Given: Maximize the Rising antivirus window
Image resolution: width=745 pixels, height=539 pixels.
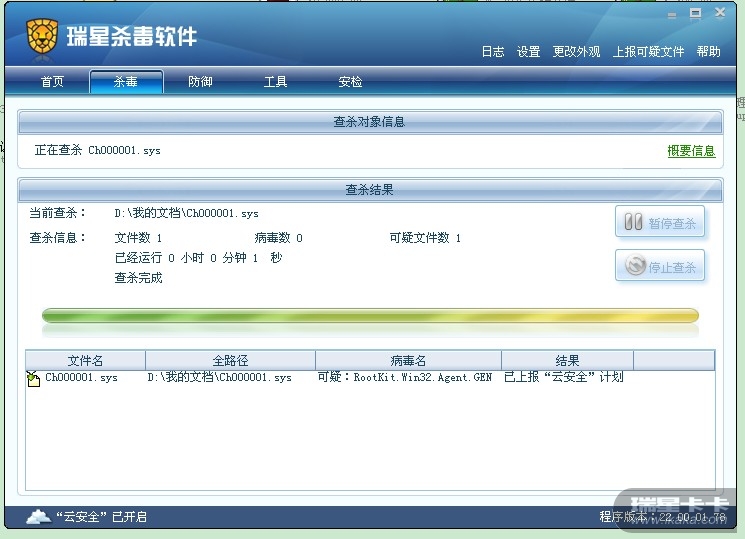Looking at the screenshot, I should tap(695, 14).
